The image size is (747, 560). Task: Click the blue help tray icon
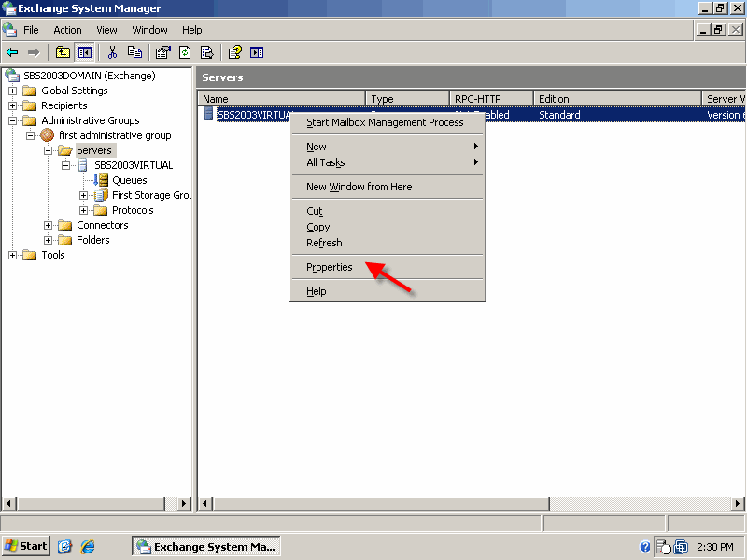coord(645,547)
